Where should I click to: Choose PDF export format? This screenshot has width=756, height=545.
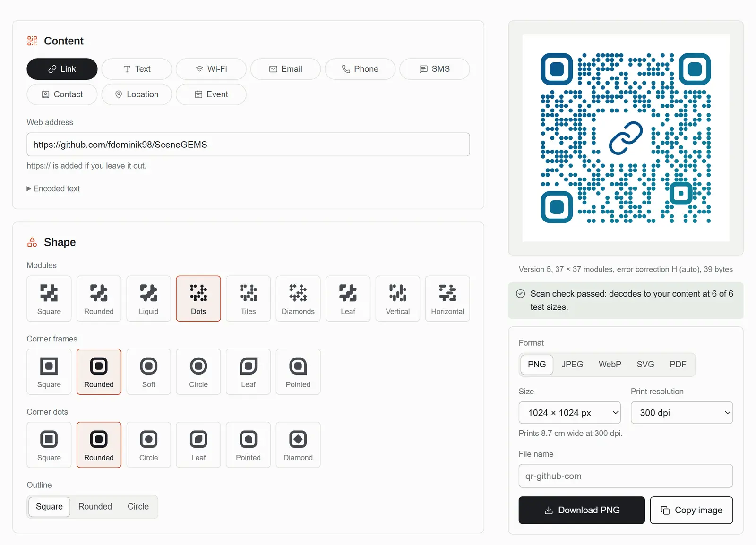[x=678, y=365]
